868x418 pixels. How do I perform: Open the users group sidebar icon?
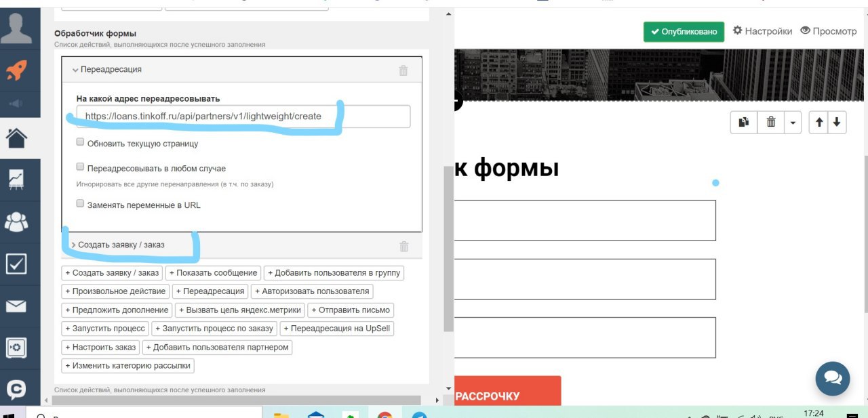(16, 221)
